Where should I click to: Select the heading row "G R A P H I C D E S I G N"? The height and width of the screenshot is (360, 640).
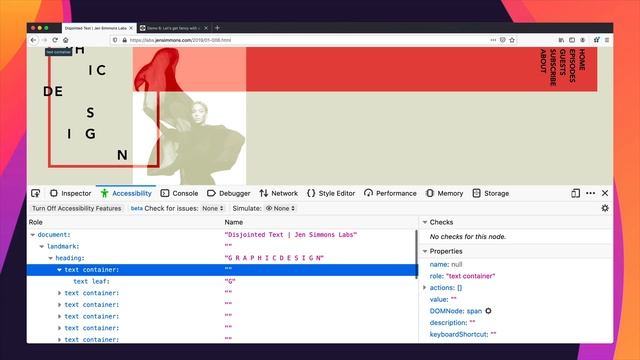pyautogui.click(x=222, y=258)
